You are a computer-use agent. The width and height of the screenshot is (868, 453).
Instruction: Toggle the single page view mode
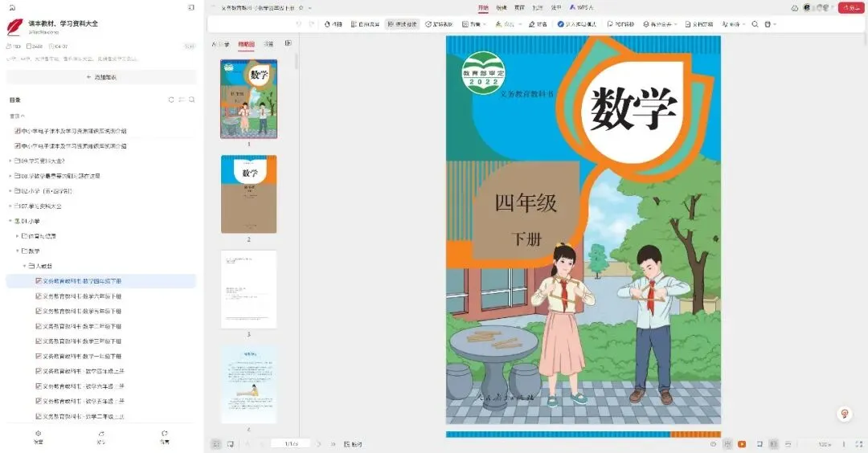pos(759,444)
